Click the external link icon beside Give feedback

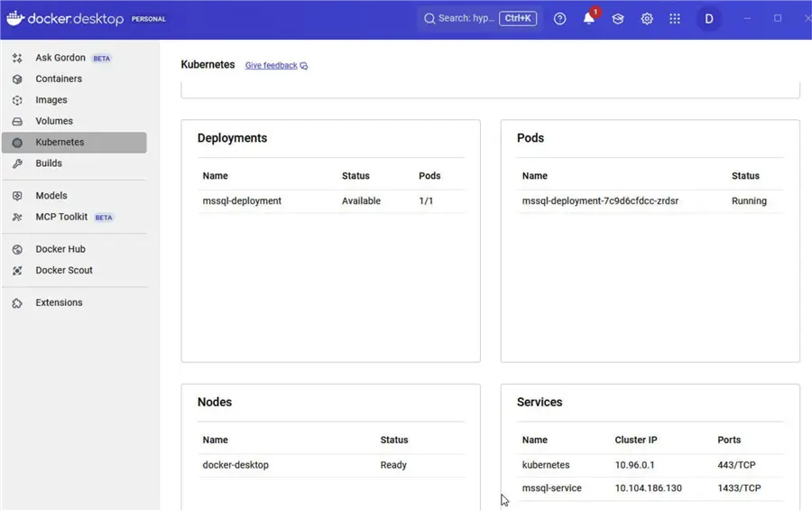304,66
